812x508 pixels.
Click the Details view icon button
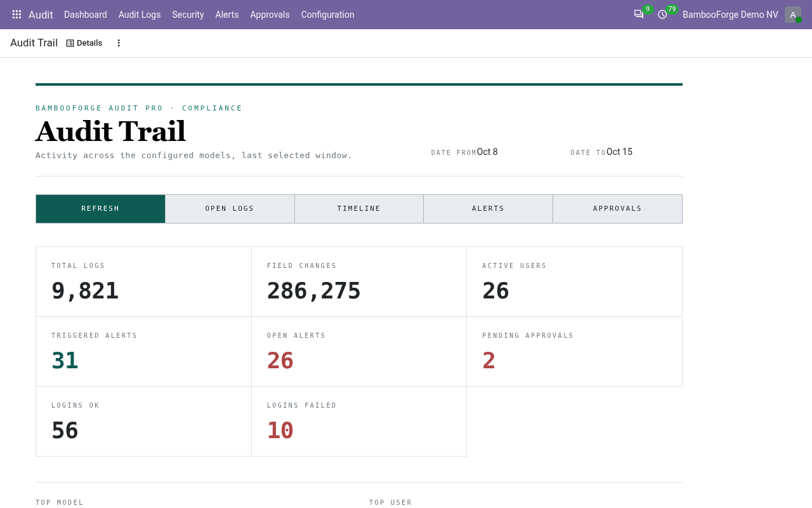click(84, 43)
